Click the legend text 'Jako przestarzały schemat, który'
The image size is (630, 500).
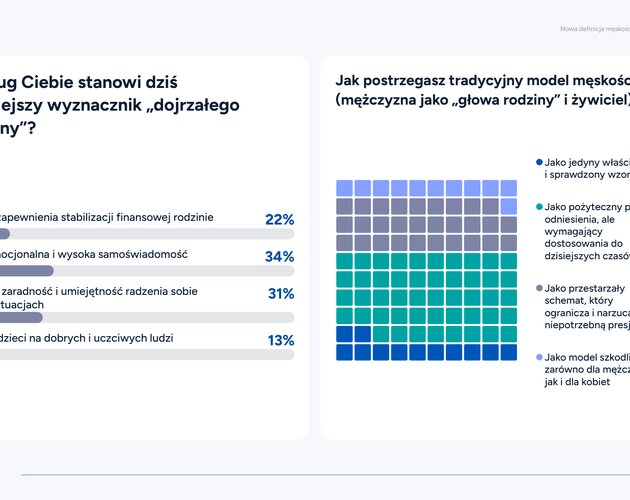coord(585,294)
